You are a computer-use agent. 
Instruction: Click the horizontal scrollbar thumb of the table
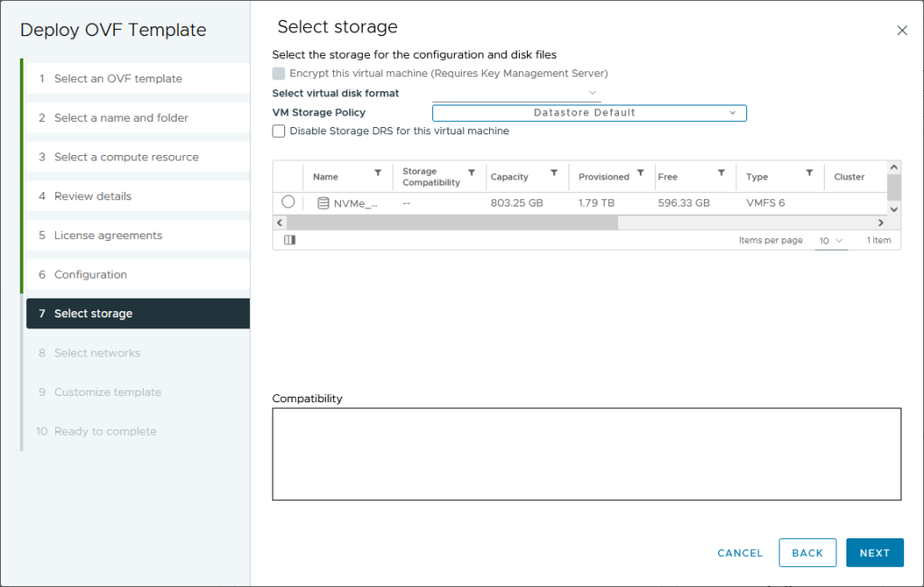[x=453, y=223]
